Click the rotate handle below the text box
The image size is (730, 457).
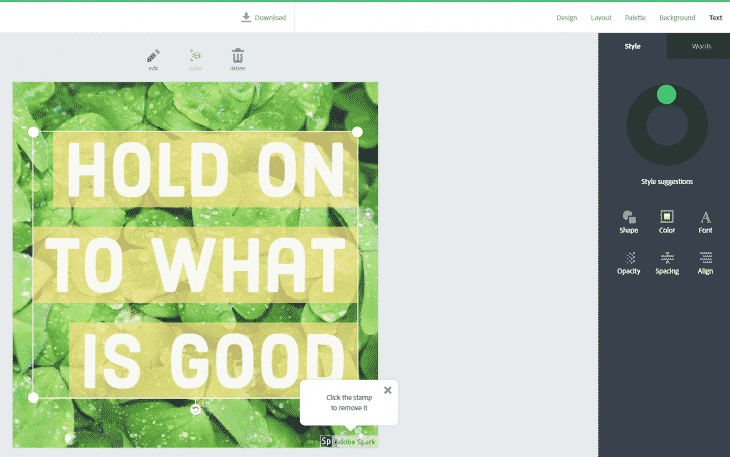pyautogui.click(x=195, y=409)
